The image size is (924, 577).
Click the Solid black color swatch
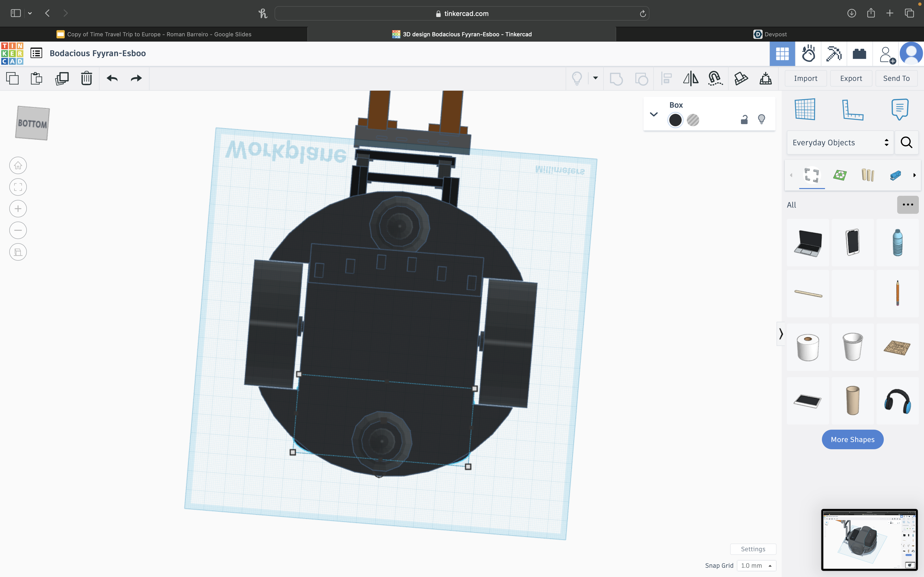click(x=675, y=120)
